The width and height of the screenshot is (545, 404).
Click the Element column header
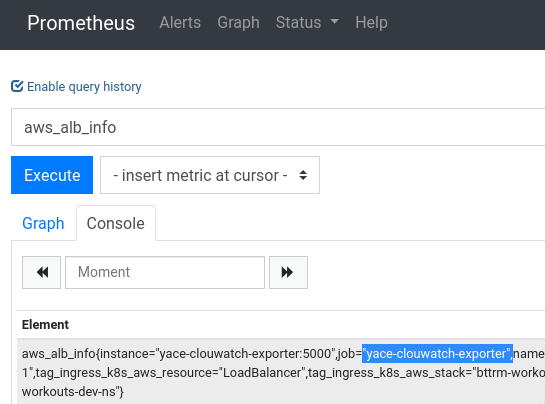(x=45, y=325)
